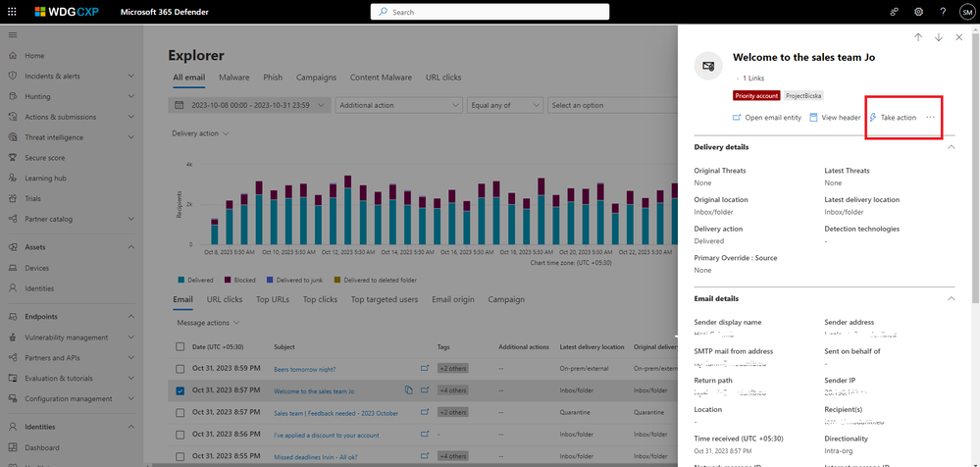
Task: Check the Missed deadlines Irvin row checkbox
Action: (x=180, y=456)
